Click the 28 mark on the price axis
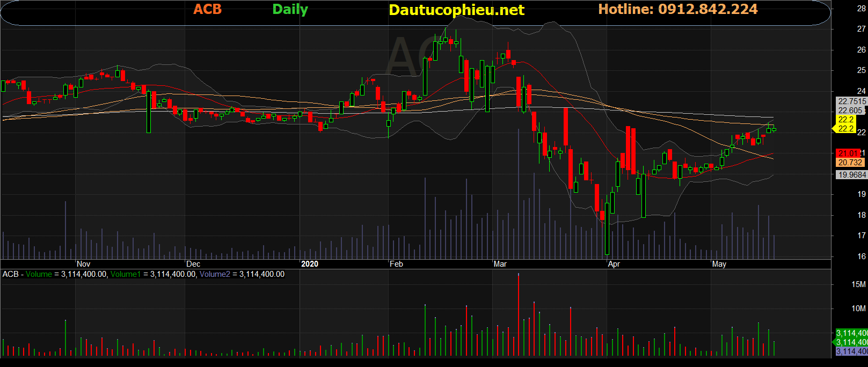 [861, 9]
